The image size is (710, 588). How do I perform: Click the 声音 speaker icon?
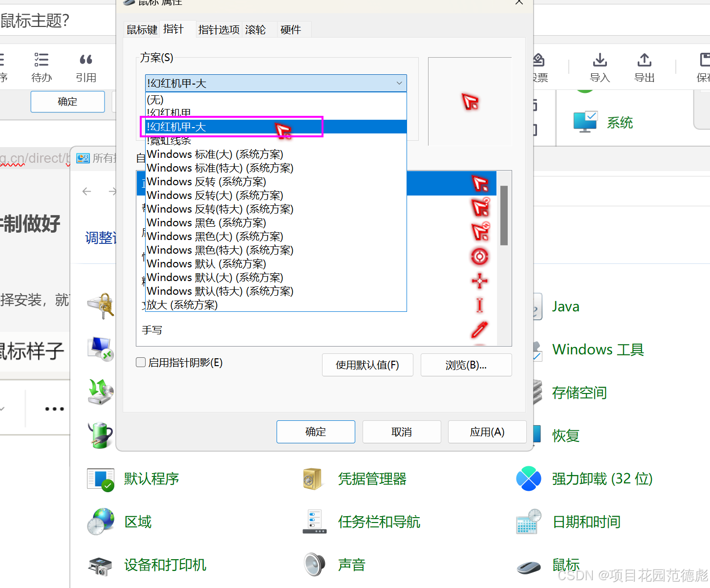(x=314, y=564)
